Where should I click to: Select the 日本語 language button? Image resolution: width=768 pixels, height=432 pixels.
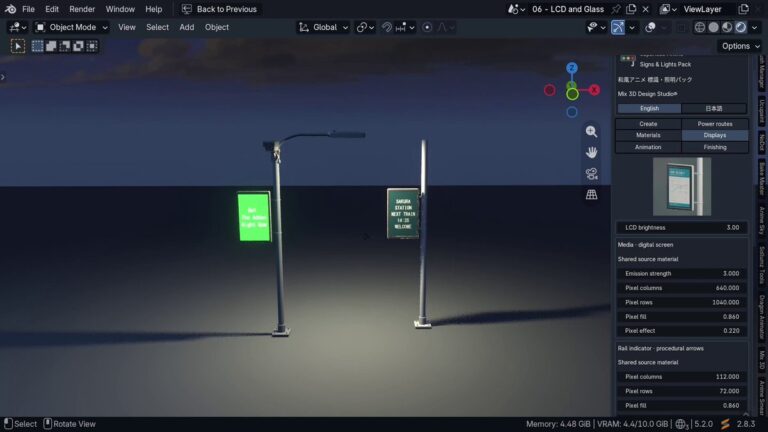tap(714, 108)
